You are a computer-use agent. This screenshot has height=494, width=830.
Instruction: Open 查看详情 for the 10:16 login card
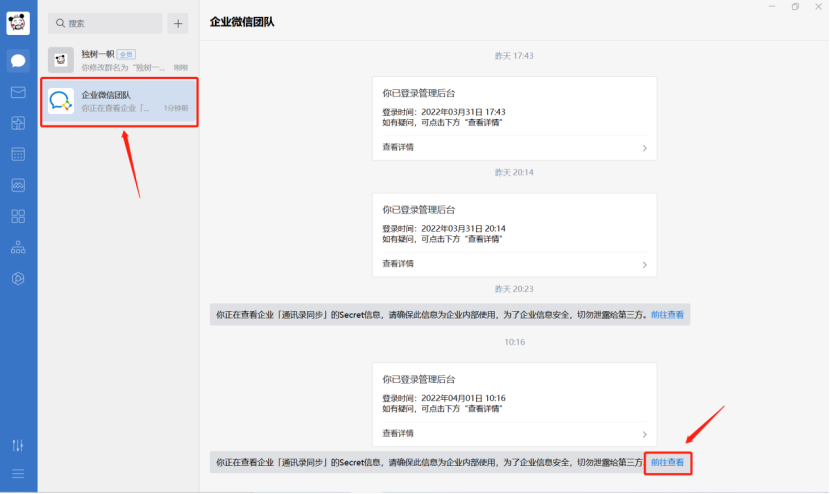[x=398, y=433]
